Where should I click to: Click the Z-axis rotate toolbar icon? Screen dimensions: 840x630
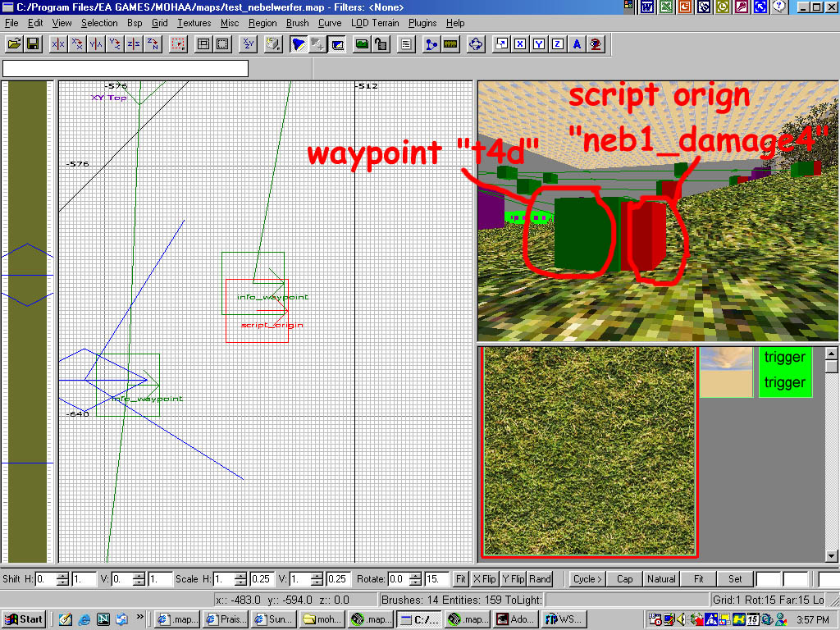(x=153, y=44)
